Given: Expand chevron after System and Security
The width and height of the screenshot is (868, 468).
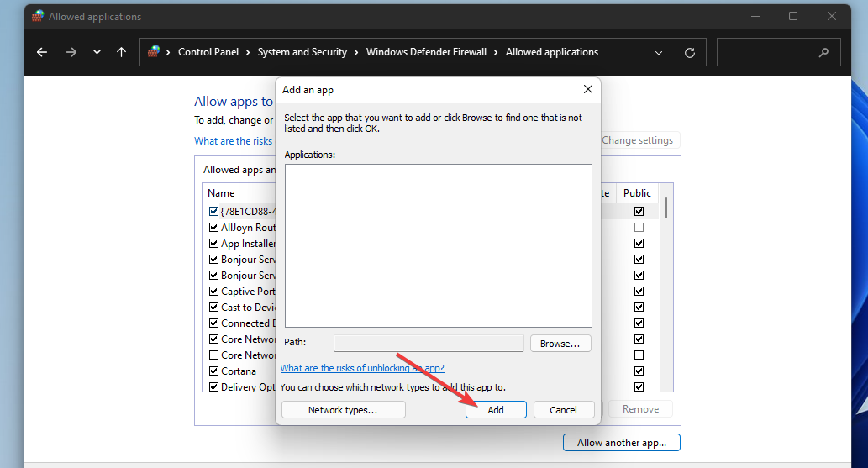Looking at the screenshot, I should (355, 52).
